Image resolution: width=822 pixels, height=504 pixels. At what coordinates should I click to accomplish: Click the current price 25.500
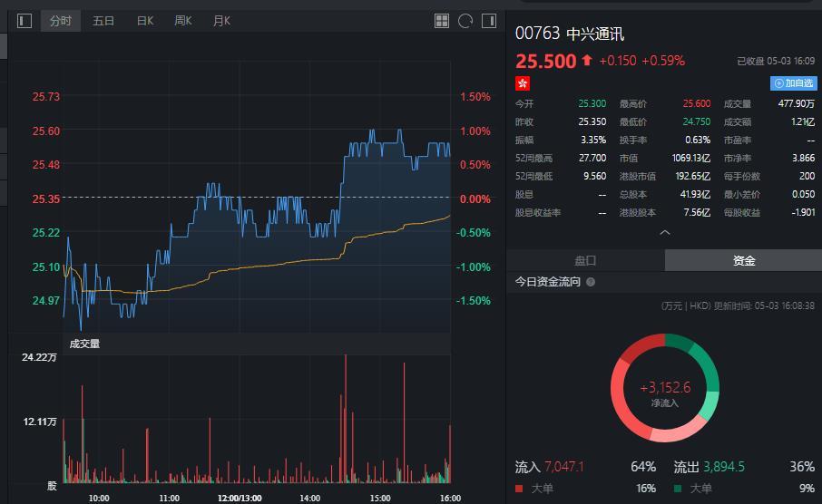(545, 62)
